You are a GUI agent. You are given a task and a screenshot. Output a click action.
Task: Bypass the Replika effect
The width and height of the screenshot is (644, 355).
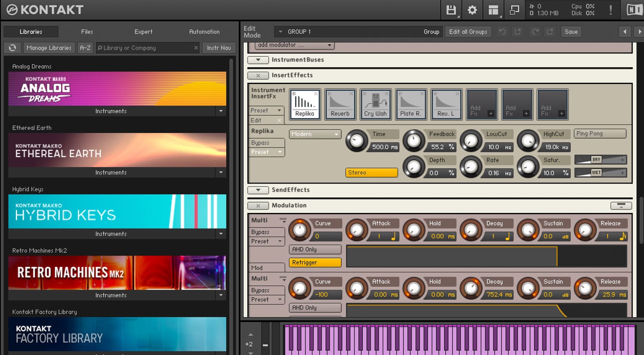point(267,143)
